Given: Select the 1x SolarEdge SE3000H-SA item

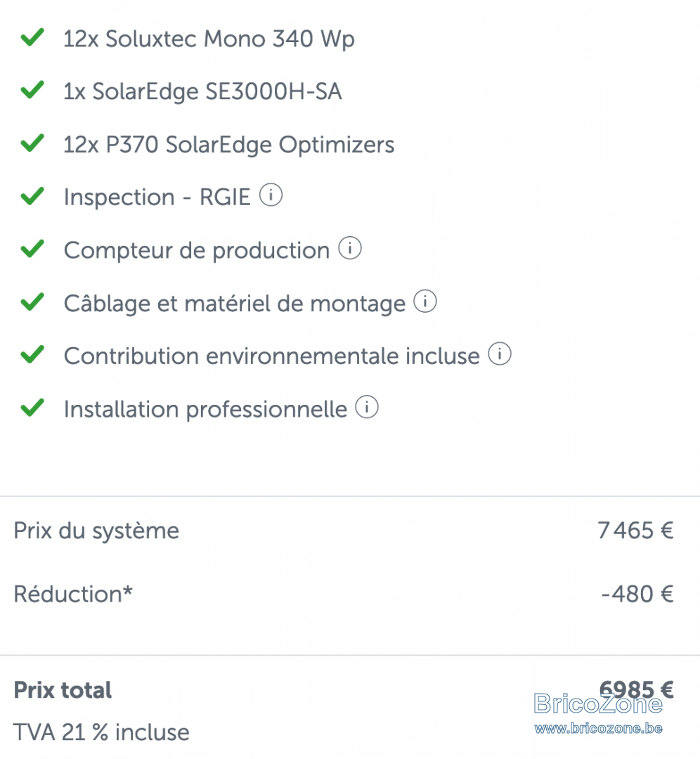Looking at the screenshot, I should [203, 91].
